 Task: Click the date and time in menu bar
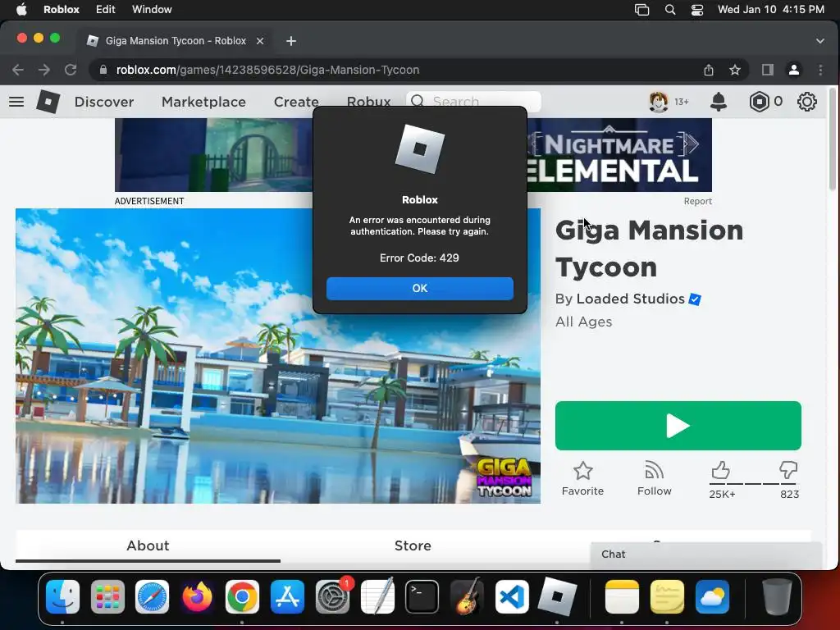pos(770,9)
